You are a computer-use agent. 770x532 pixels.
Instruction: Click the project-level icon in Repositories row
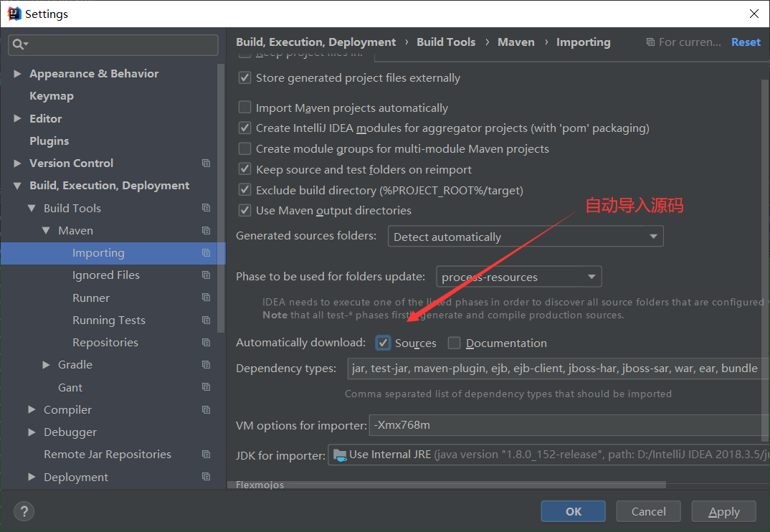(206, 343)
